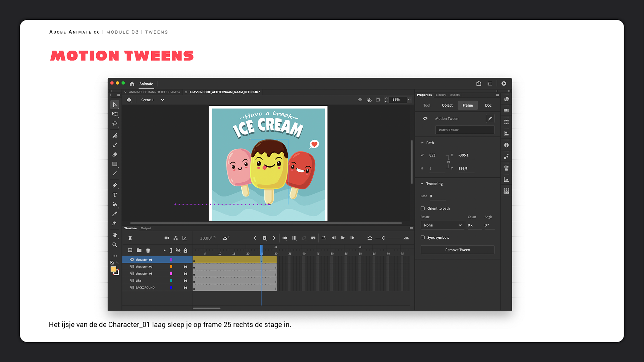Viewport: 644px width, 362px height.
Task: Pick the Eraser tool
Action: click(x=115, y=155)
